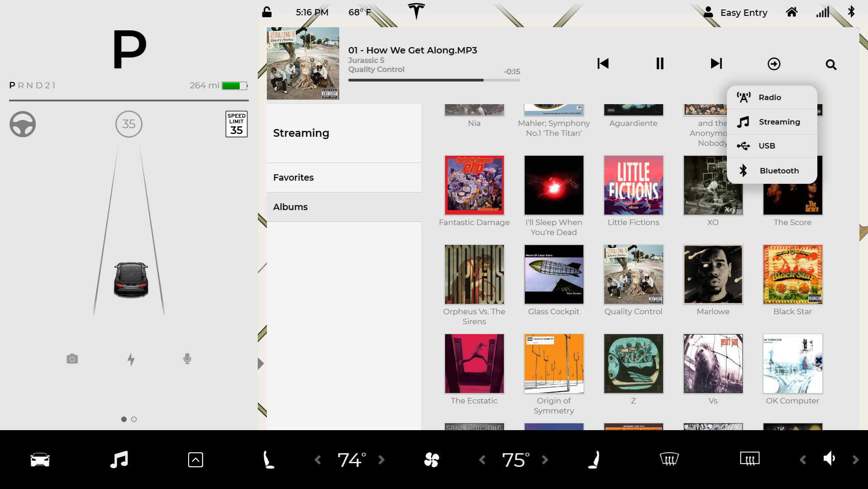The height and width of the screenshot is (489, 868).
Task: Increase driver temperature from 74°
Action: pos(381,460)
